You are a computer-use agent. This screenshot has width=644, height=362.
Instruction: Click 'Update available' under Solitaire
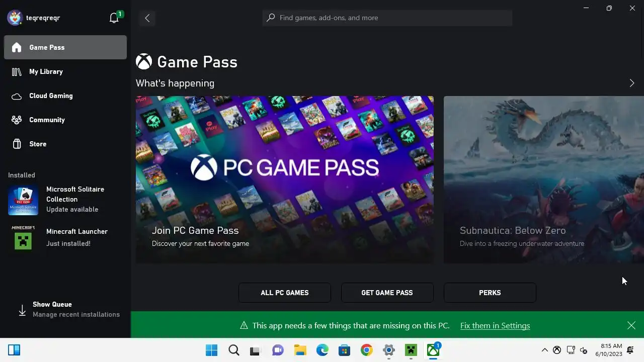click(72, 209)
